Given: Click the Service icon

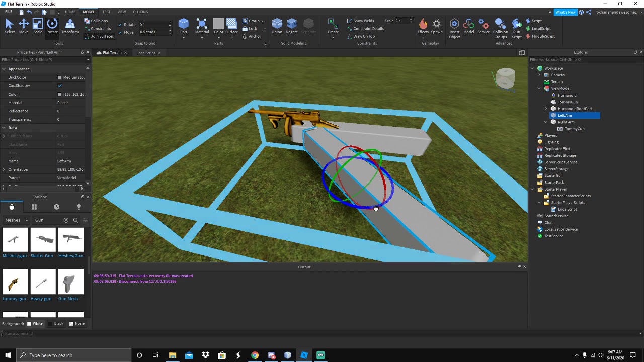Looking at the screenshot, I should tap(484, 26).
